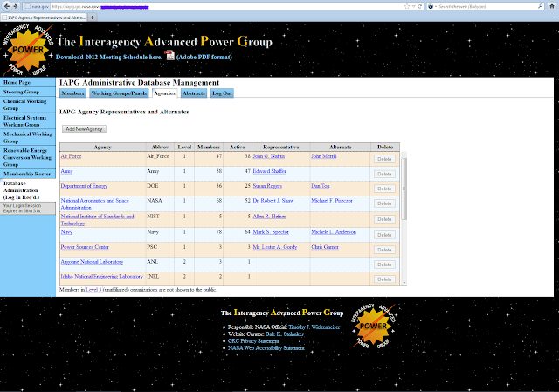
Task: Open the Army agency link
Action: coord(66,171)
